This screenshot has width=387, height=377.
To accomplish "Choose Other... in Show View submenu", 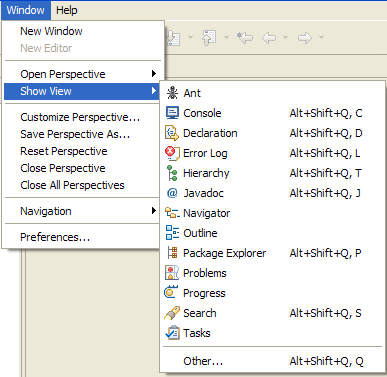I will 272,361.
